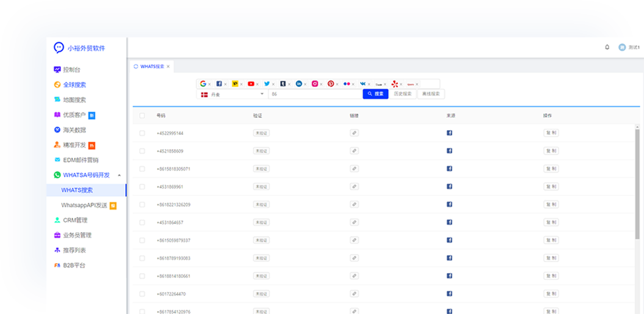This screenshot has width=644, height=314.
Task: Click the Quora source icon
Action: tap(410, 84)
